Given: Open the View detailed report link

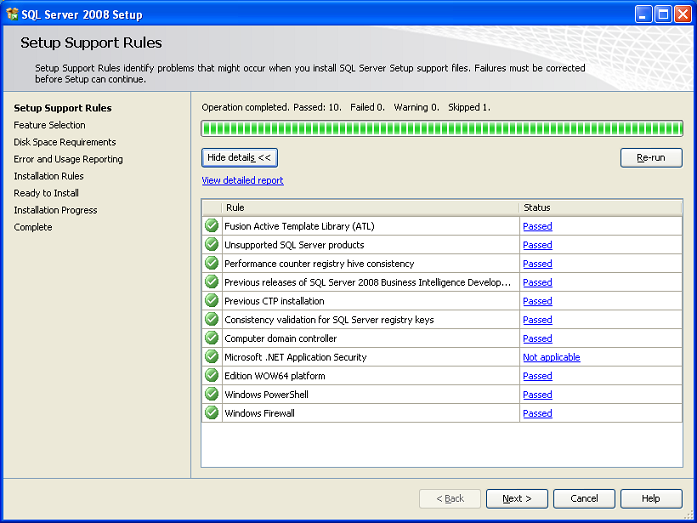Looking at the screenshot, I should [242, 180].
